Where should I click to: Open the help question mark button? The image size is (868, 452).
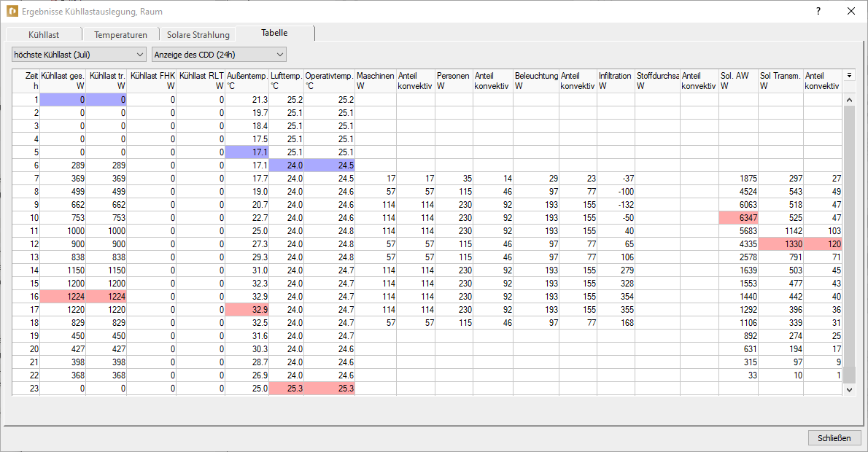pyautogui.click(x=818, y=11)
